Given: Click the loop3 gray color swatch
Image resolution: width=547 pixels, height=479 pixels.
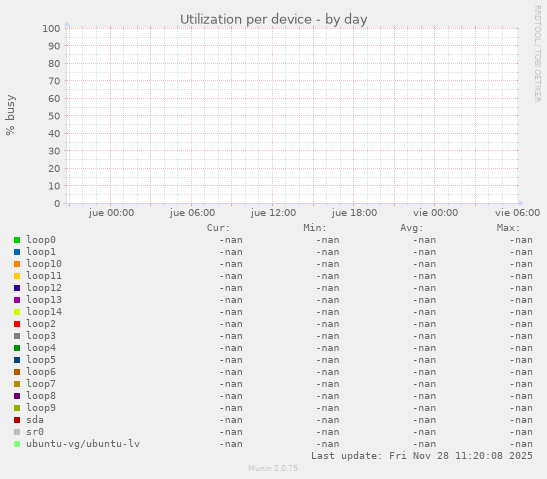Looking at the screenshot, I should click(x=17, y=336).
